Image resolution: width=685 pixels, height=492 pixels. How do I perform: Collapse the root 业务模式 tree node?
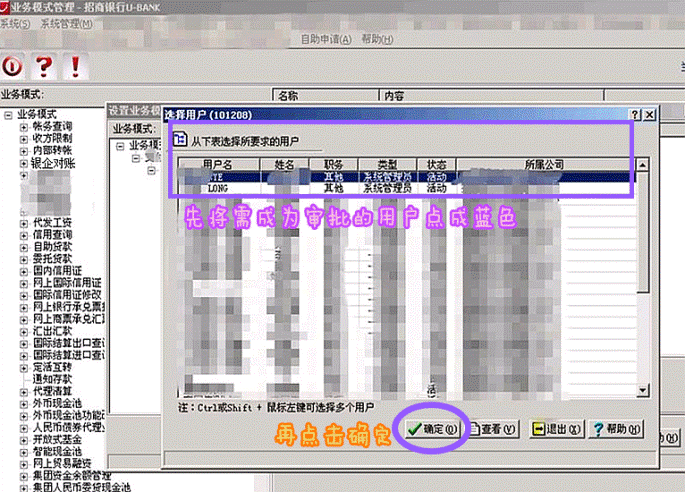click(x=8, y=115)
